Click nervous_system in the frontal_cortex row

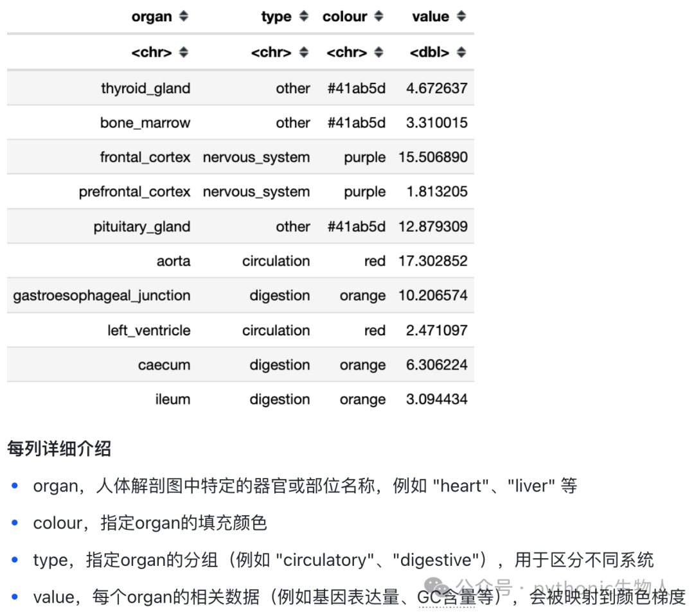tap(256, 157)
